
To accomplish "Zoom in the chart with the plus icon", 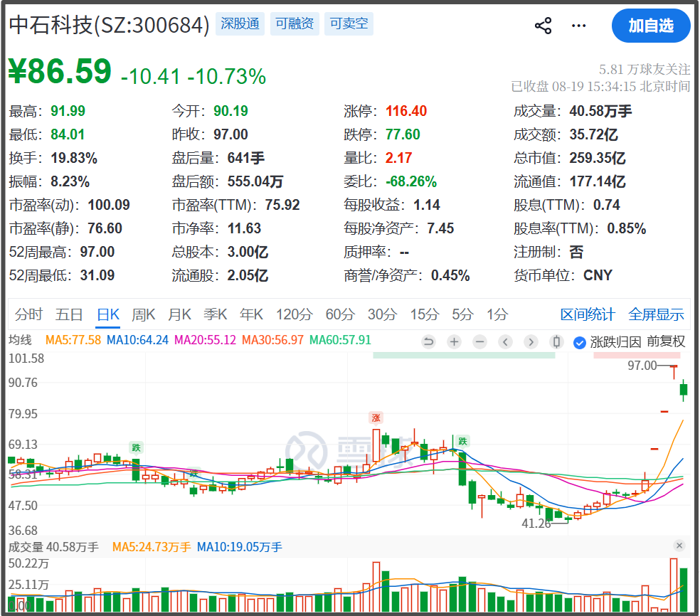I will coord(454,342).
